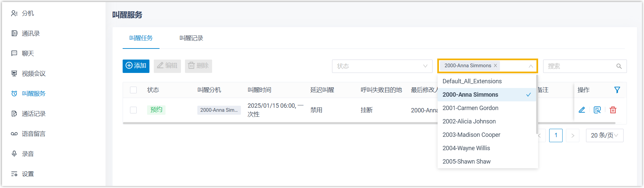Click the 添加 add button
Screen dimensions: 644x188
coord(136,66)
